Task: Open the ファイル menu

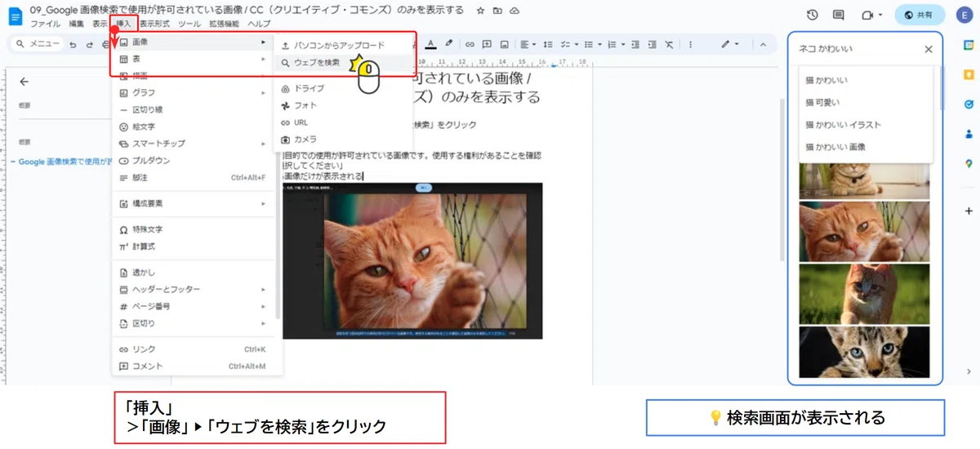Action: [45, 24]
